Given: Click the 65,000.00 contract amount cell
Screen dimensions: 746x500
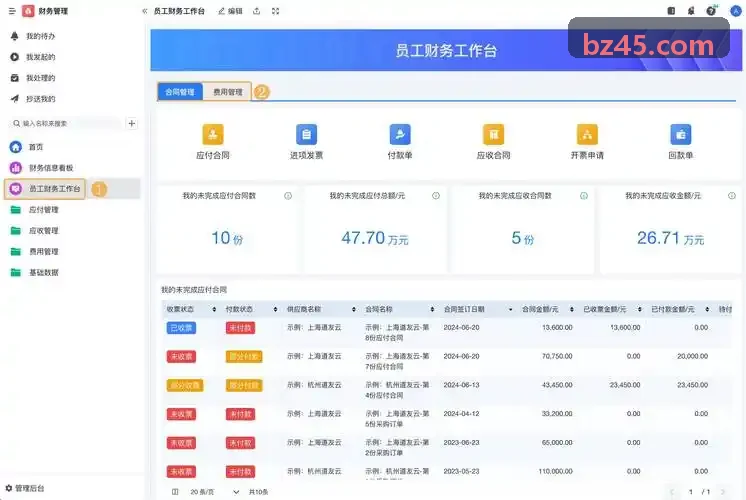Looking at the screenshot, I should click(557, 442).
